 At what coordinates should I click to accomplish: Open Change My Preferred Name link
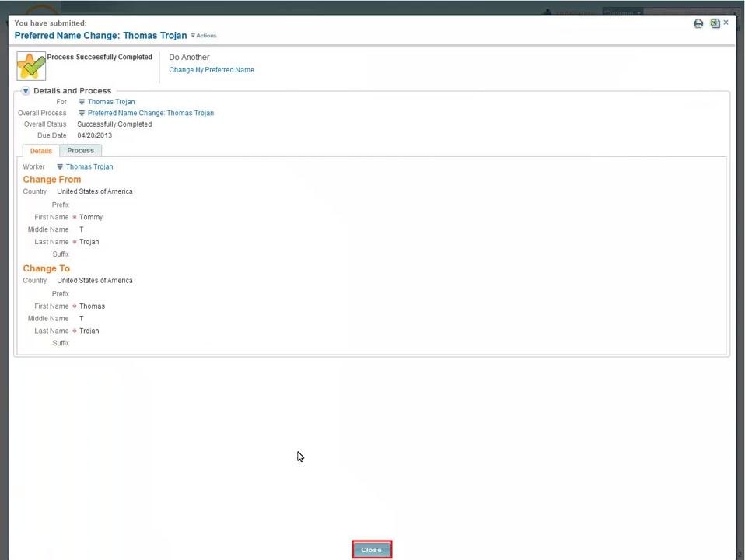tap(212, 70)
